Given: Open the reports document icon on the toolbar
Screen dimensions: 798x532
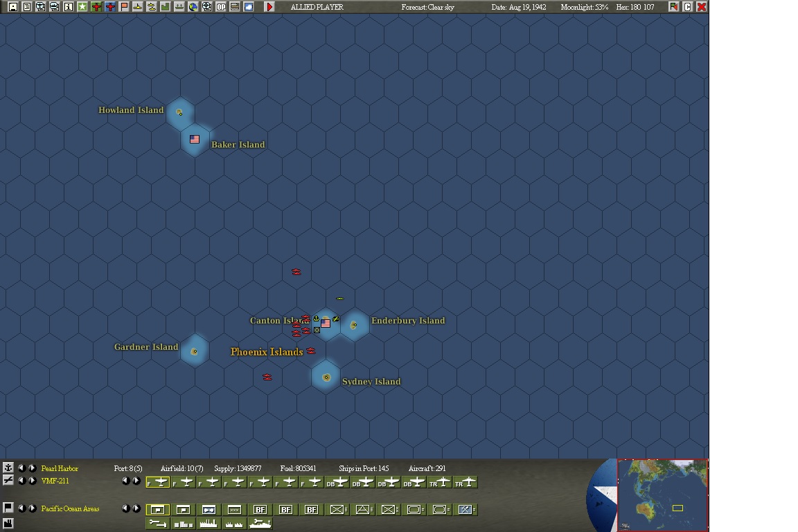Looking at the screenshot, I should click(26, 6).
